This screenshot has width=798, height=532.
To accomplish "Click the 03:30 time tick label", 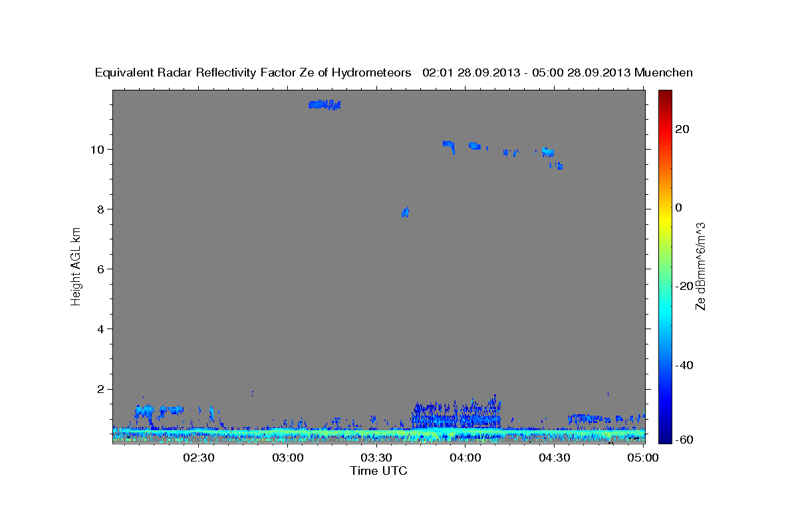I will click(377, 458).
